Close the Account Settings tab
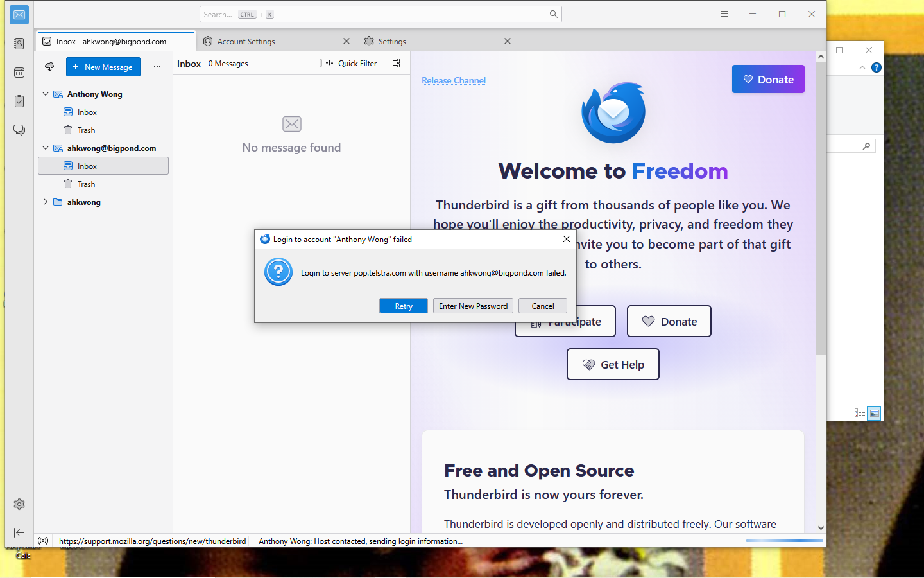Viewport: 924px width, 578px height. click(346, 41)
